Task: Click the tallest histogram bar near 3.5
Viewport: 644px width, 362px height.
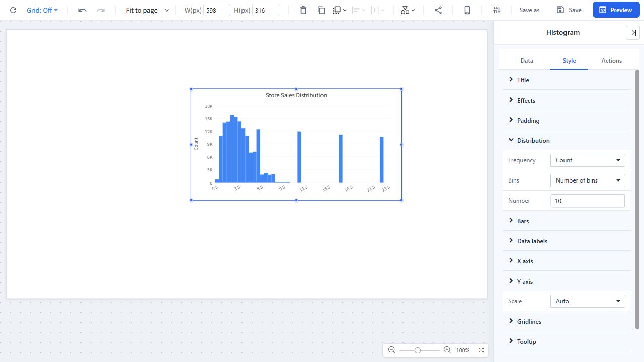Action: [x=232, y=148]
